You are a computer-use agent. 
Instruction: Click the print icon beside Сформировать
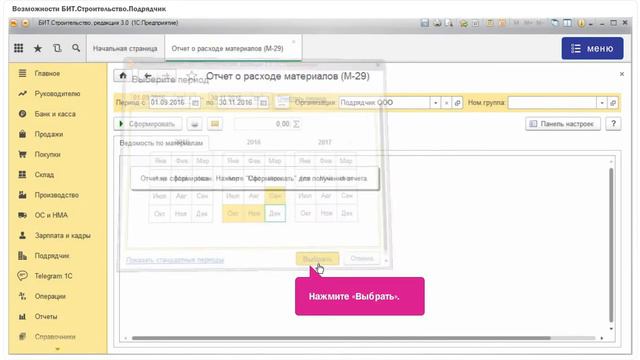pyautogui.click(x=195, y=124)
